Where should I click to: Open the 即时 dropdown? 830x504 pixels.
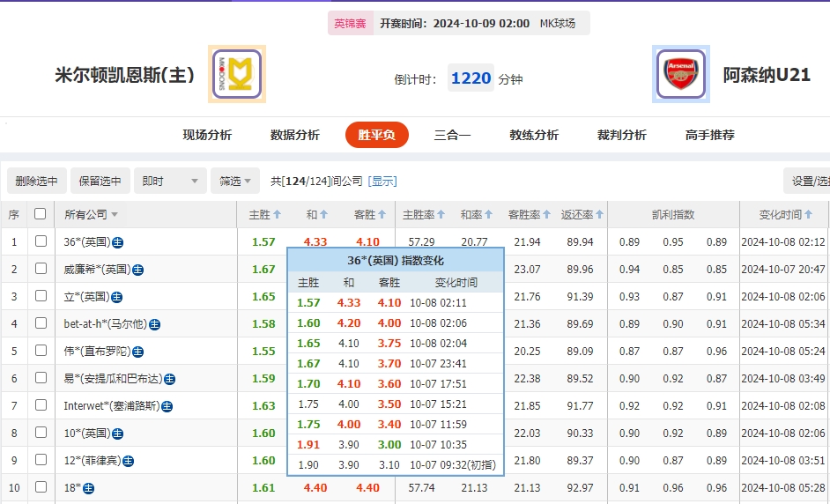(x=171, y=181)
